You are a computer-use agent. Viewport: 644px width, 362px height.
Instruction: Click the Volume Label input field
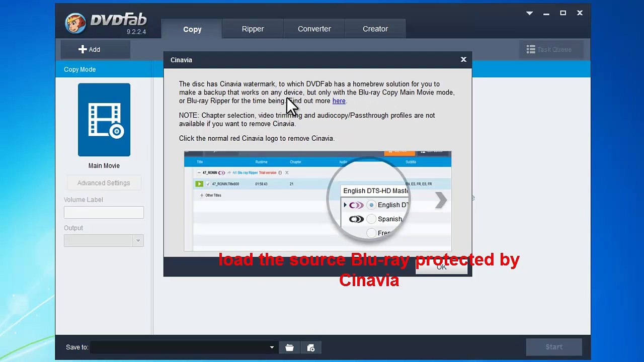tap(104, 212)
